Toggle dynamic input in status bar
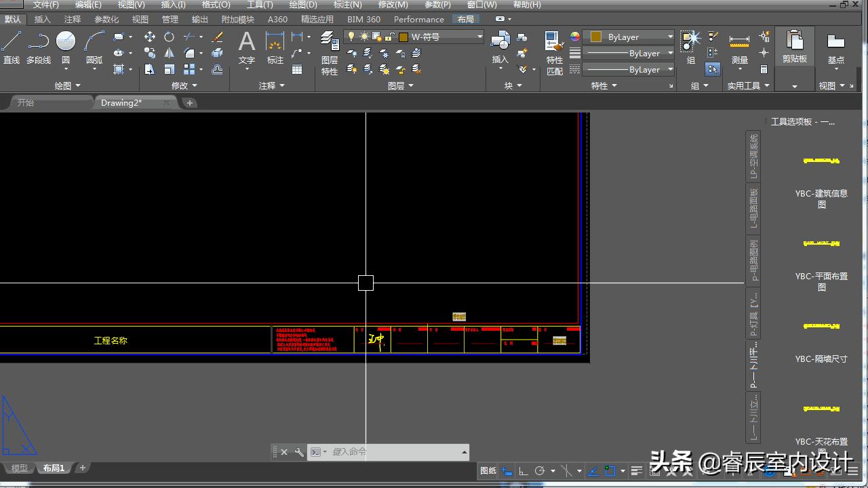Viewport: 868px width, 488px height. 507,471
